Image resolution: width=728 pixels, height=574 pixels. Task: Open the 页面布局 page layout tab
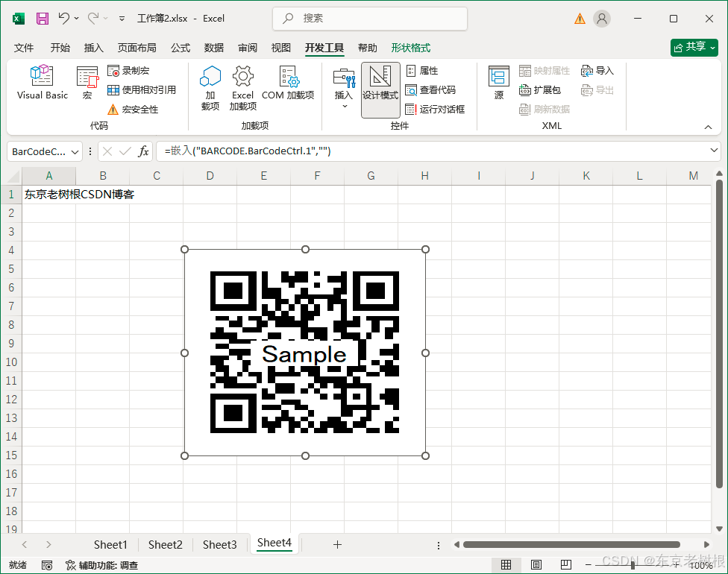coord(136,48)
